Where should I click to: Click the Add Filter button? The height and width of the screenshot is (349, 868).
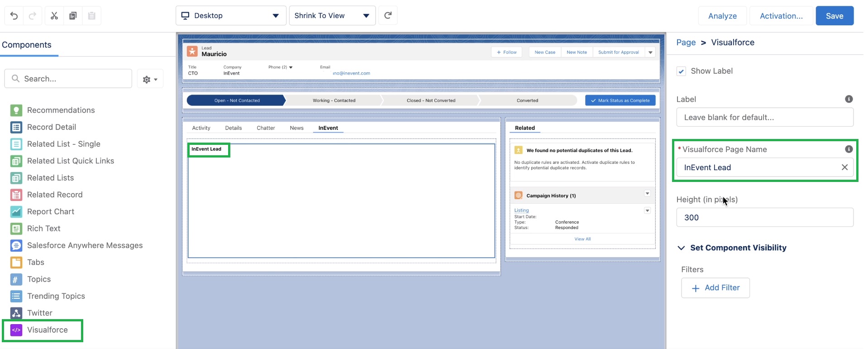[715, 288]
